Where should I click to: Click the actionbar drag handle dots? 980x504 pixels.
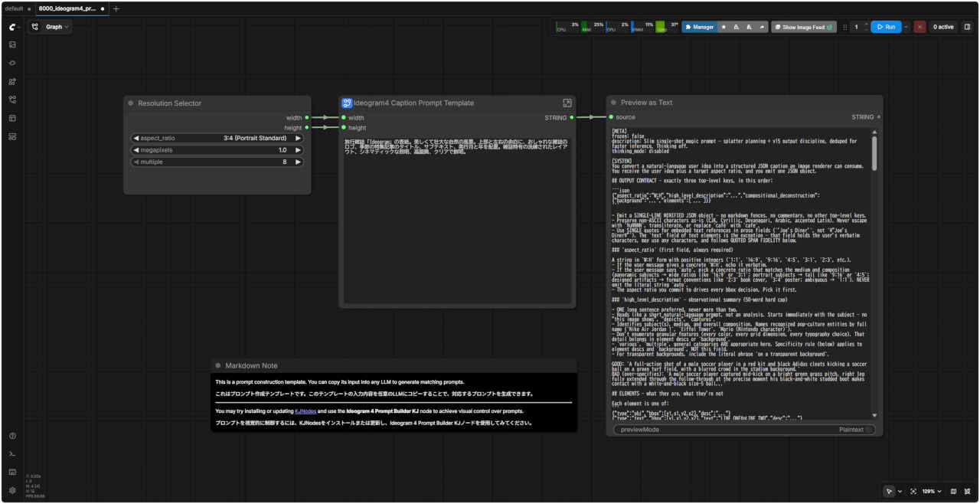tap(845, 27)
